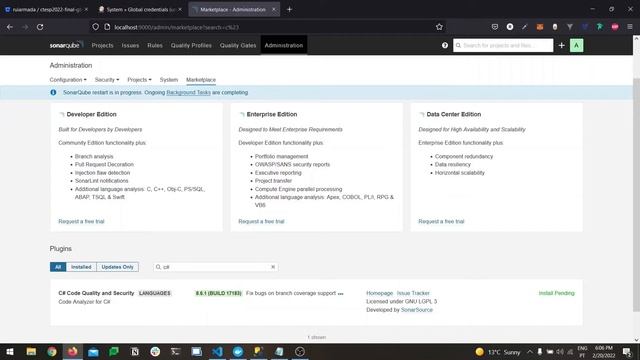Open the help question mark icon

coord(444,45)
